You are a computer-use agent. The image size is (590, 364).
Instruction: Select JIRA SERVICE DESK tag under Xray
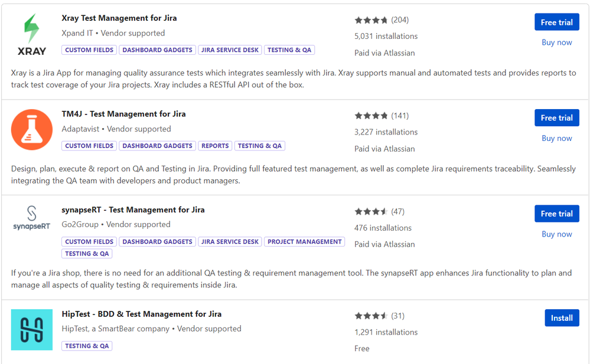(x=230, y=50)
